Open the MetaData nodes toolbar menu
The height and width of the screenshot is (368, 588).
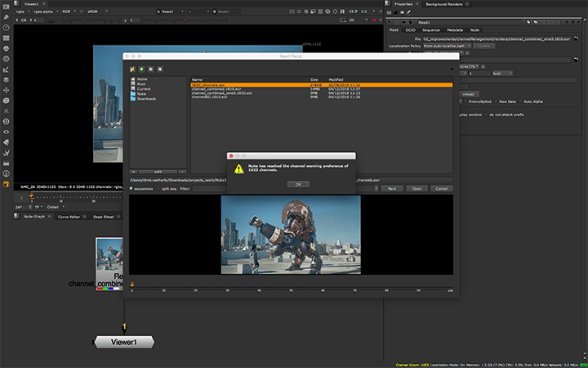(x=6, y=142)
